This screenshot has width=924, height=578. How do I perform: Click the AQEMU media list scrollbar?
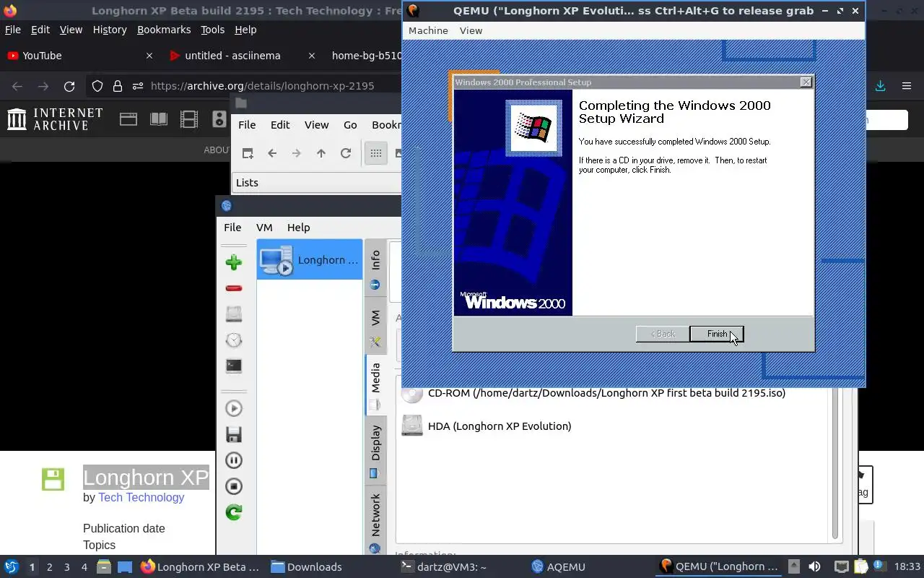835,462
